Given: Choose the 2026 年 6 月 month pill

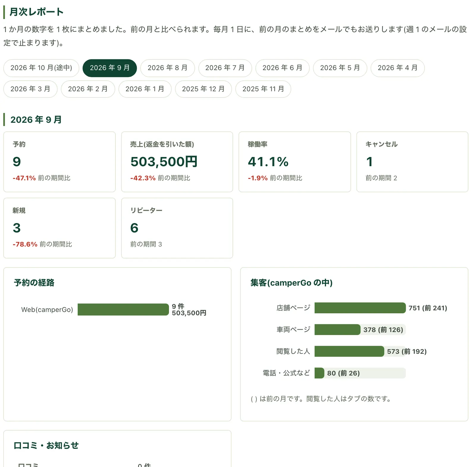Looking at the screenshot, I should point(282,68).
